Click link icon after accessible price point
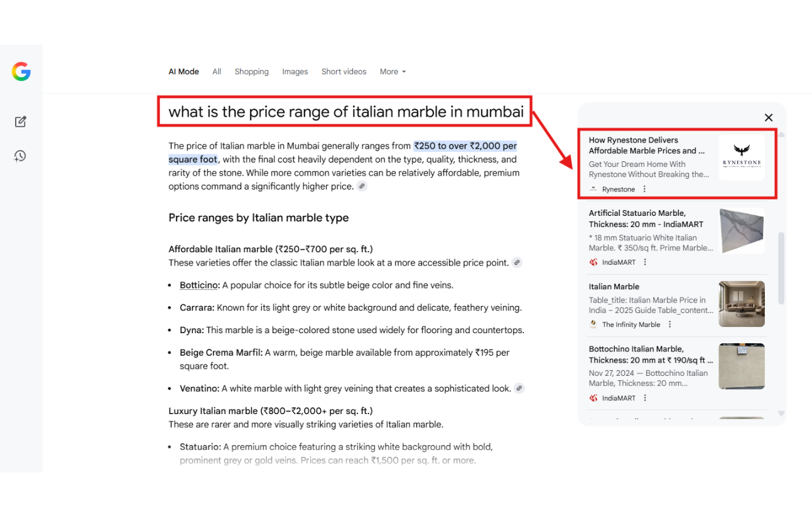The width and height of the screenshot is (812, 517). tap(517, 263)
